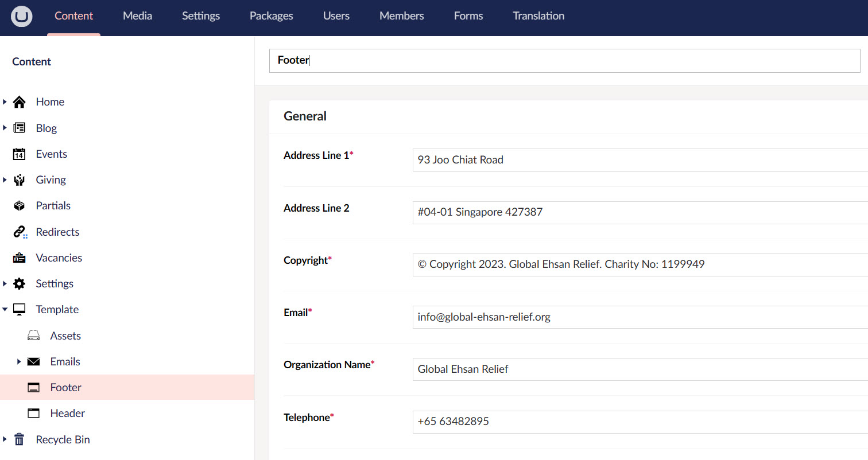The image size is (868, 460).
Task: Switch to the Media section
Action: tap(138, 16)
